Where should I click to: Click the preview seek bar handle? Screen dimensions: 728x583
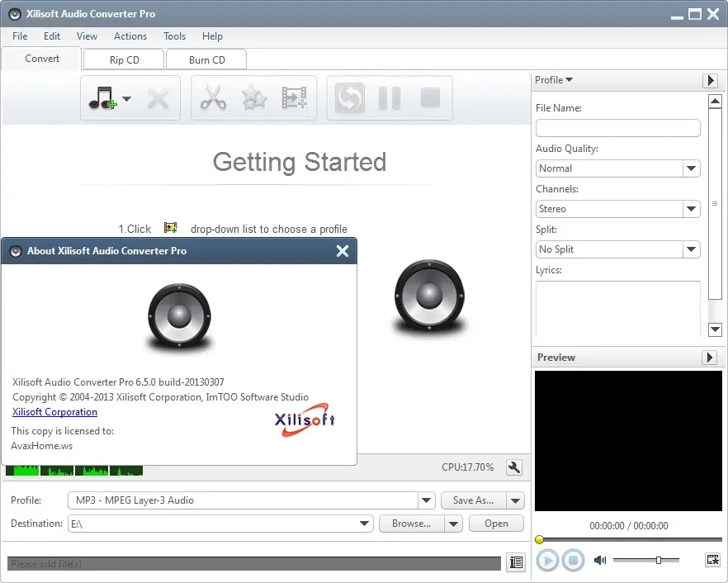click(x=539, y=539)
